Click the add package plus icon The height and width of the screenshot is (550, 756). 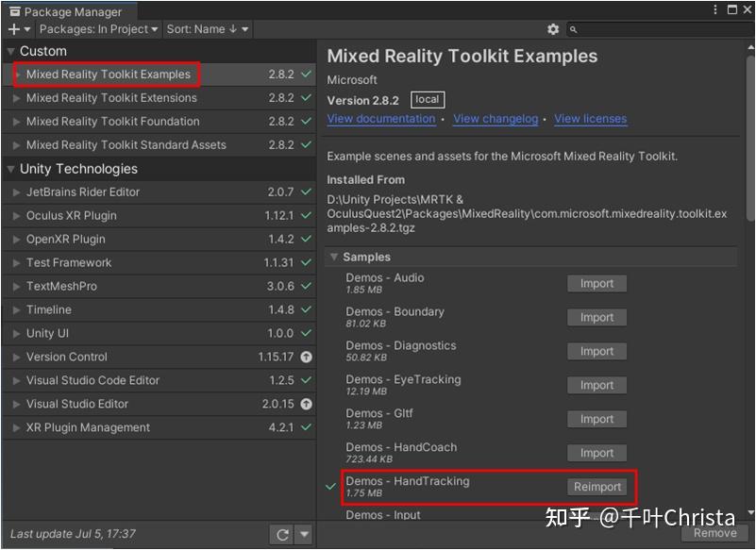tap(14, 29)
